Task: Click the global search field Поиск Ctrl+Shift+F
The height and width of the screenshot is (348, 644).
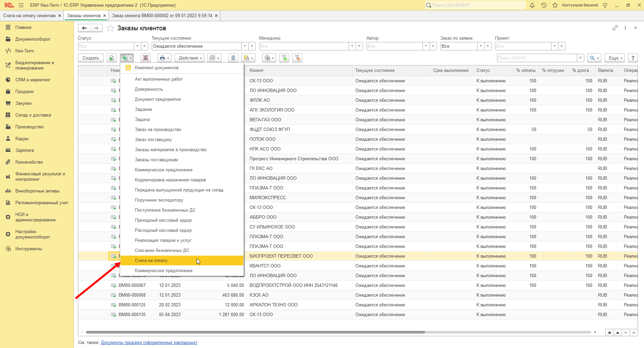Action: (475, 5)
